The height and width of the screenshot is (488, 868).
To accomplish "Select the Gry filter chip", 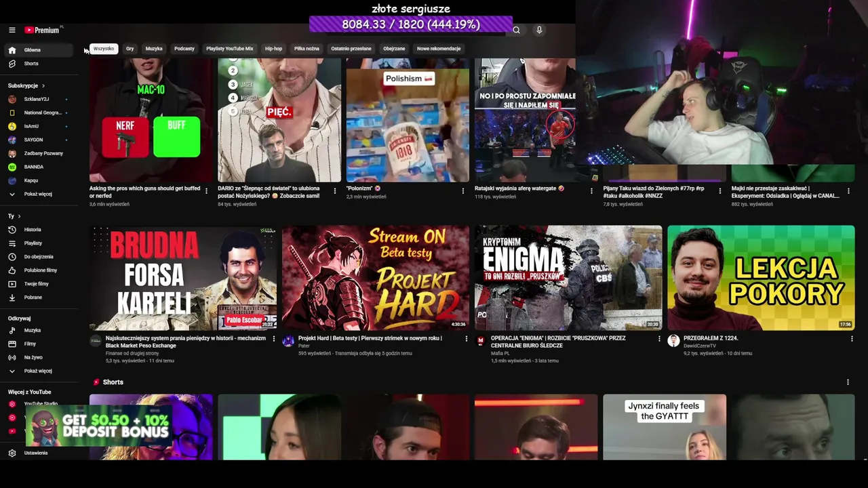I will tap(130, 49).
